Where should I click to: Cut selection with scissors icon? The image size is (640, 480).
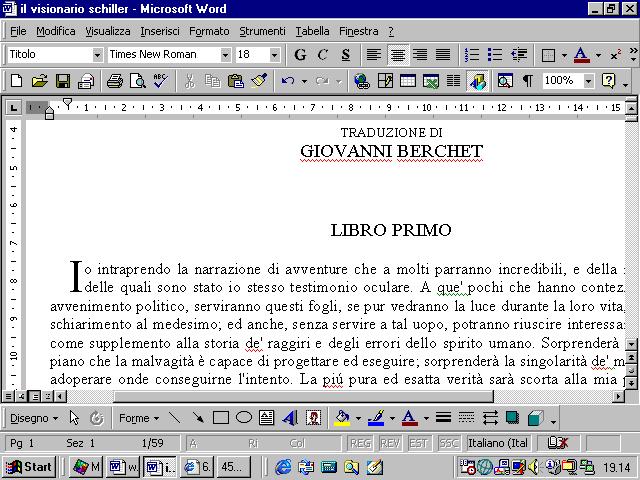pos(189,81)
